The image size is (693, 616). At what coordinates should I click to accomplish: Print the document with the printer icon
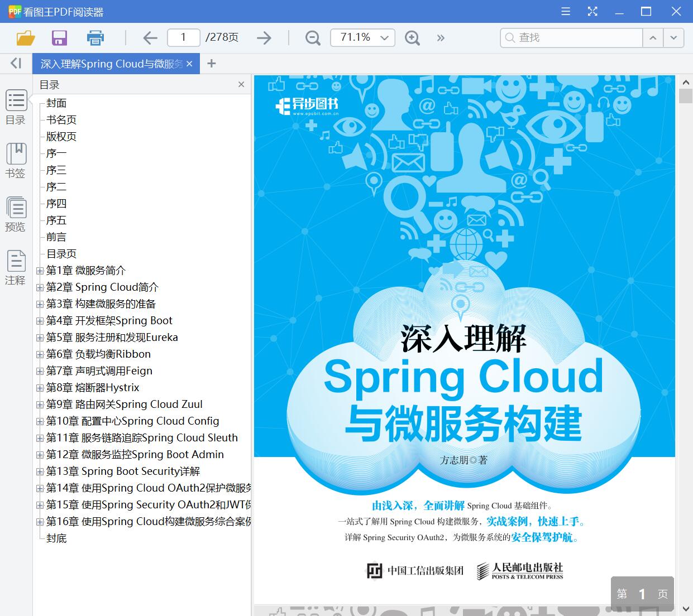[95, 38]
